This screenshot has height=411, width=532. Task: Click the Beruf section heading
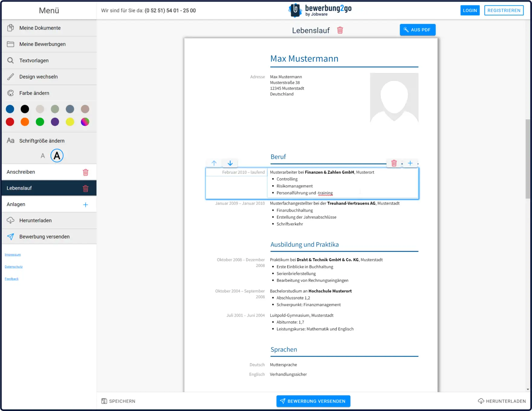[x=278, y=157]
